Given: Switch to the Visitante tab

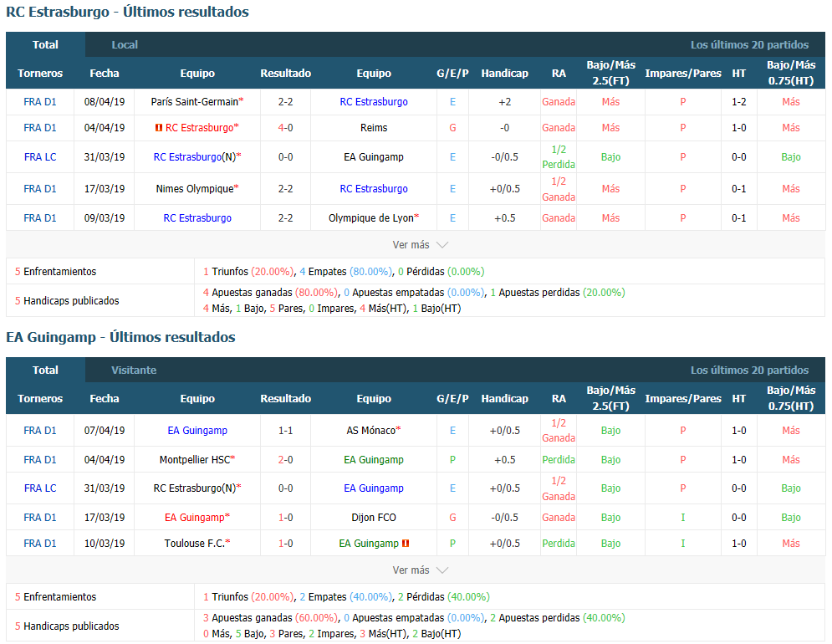Looking at the screenshot, I should click(x=134, y=370).
